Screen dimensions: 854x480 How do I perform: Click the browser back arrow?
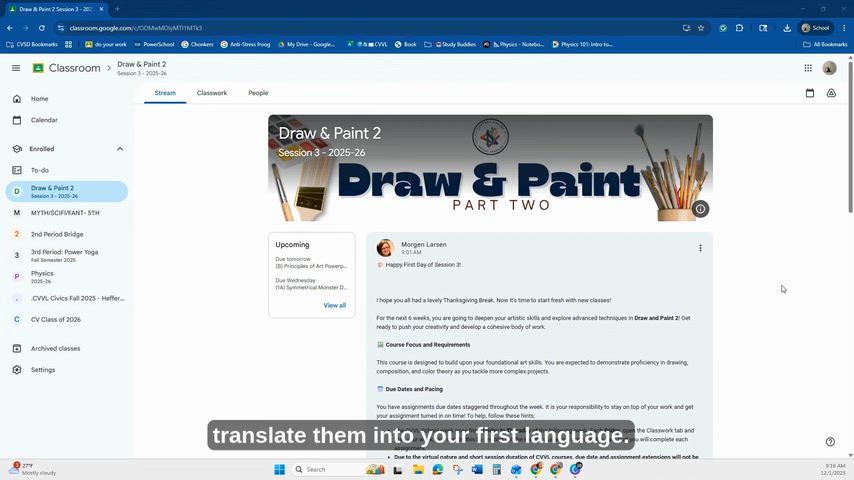click(x=10, y=28)
